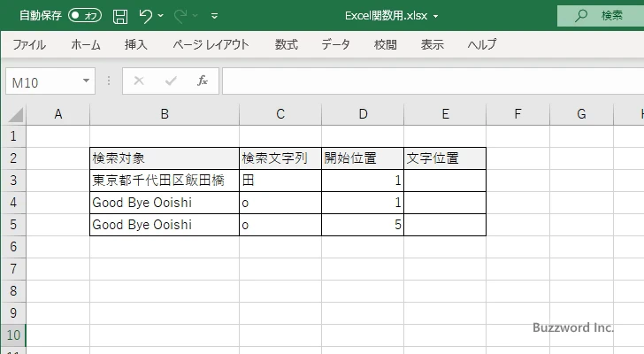Select cell D5 containing 5

tap(363, 225)
